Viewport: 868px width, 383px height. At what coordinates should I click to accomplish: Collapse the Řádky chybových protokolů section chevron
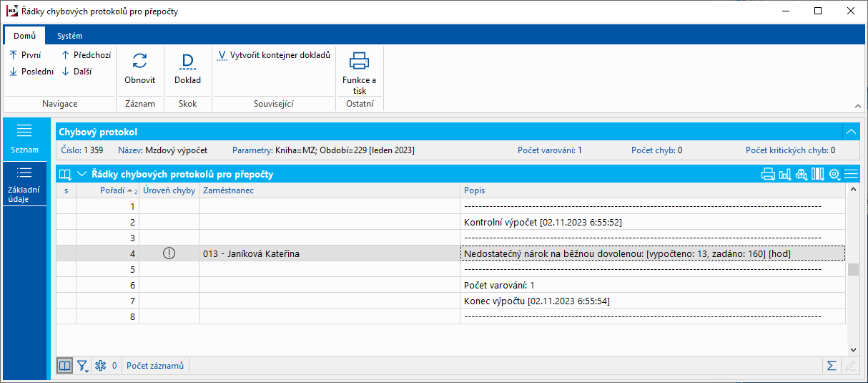point(82,174)
